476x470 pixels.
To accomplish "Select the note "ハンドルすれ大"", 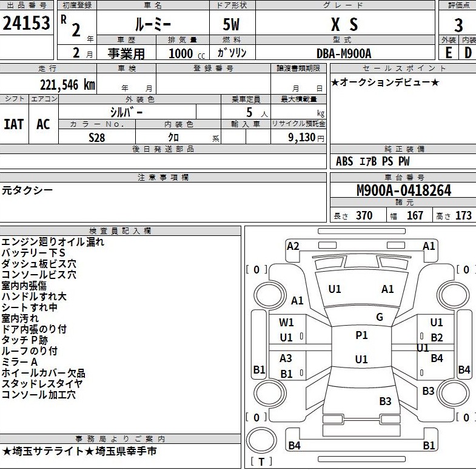I will pyautogui.click(x=34, y=297).
